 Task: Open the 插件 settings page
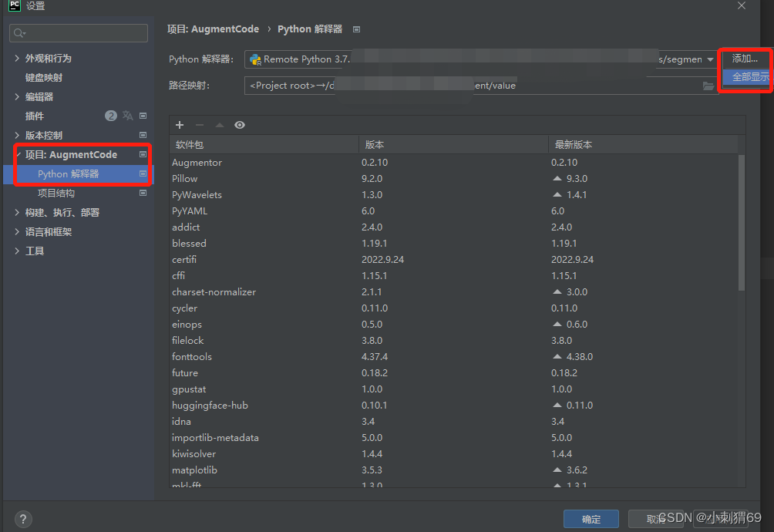click(x=34, y=115)
